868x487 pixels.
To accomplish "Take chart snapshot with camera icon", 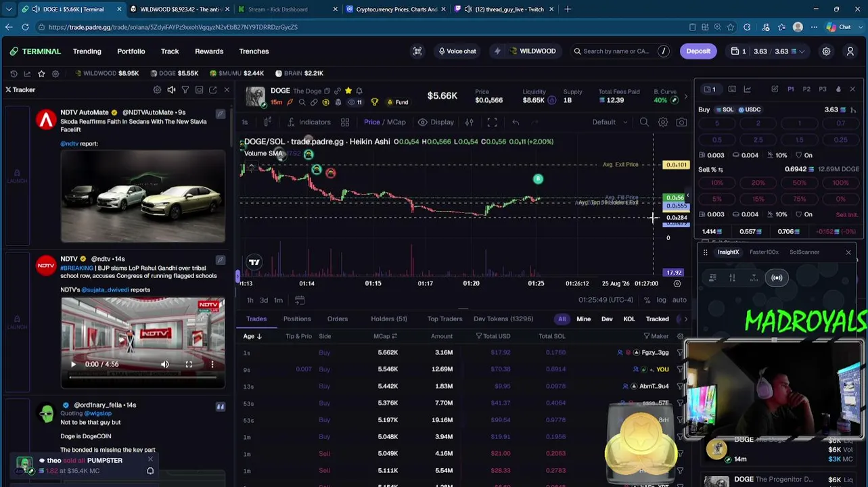I will coord(681,122).
